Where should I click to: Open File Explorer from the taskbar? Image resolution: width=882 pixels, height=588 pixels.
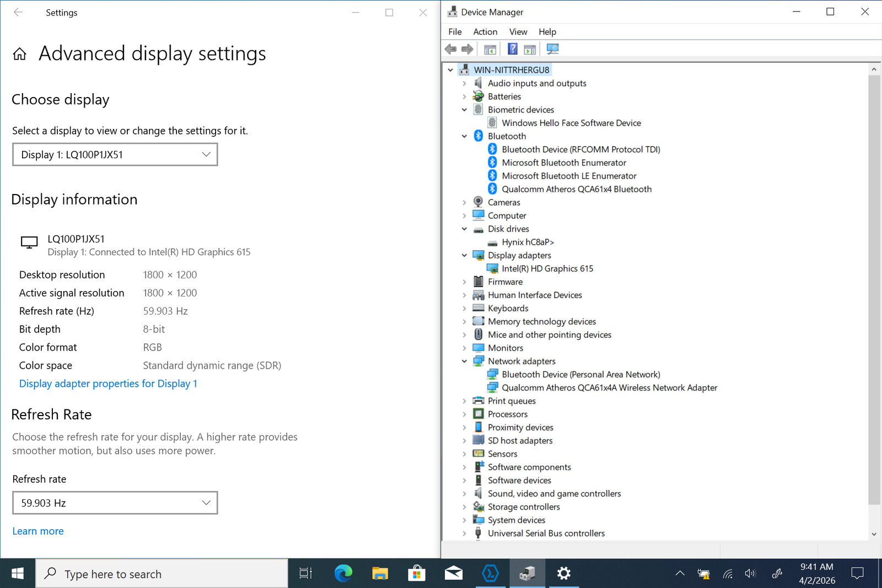click(380, 574)
